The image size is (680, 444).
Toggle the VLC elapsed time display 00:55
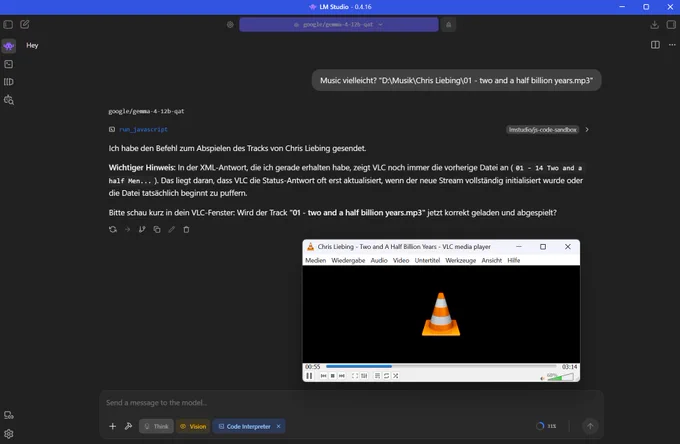pyautogui.click(x=312, y=366)
